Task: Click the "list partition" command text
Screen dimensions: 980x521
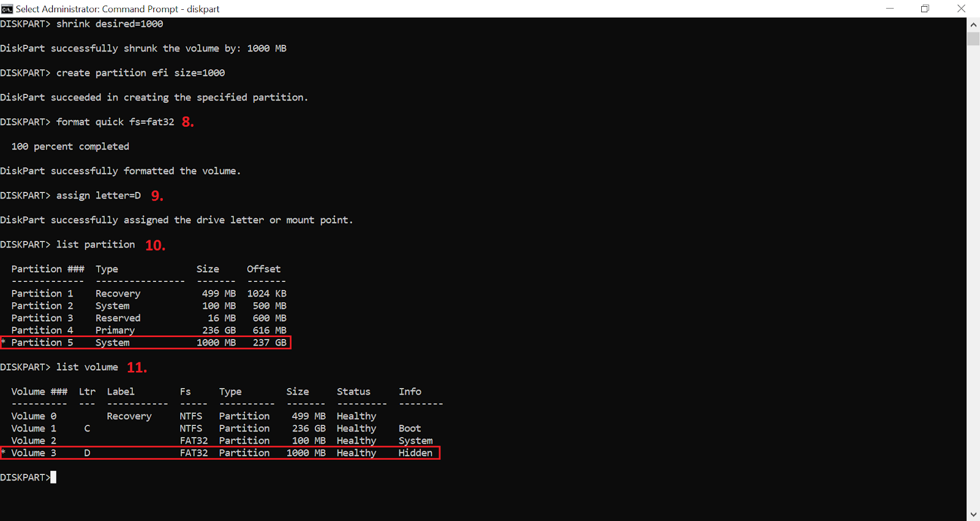Action: point(96,245)
